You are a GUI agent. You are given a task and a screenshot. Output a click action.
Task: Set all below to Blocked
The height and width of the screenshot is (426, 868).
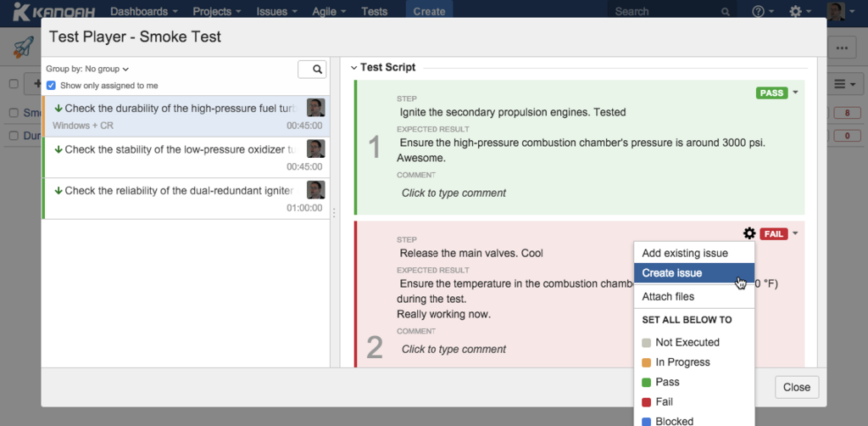(693, 420)
